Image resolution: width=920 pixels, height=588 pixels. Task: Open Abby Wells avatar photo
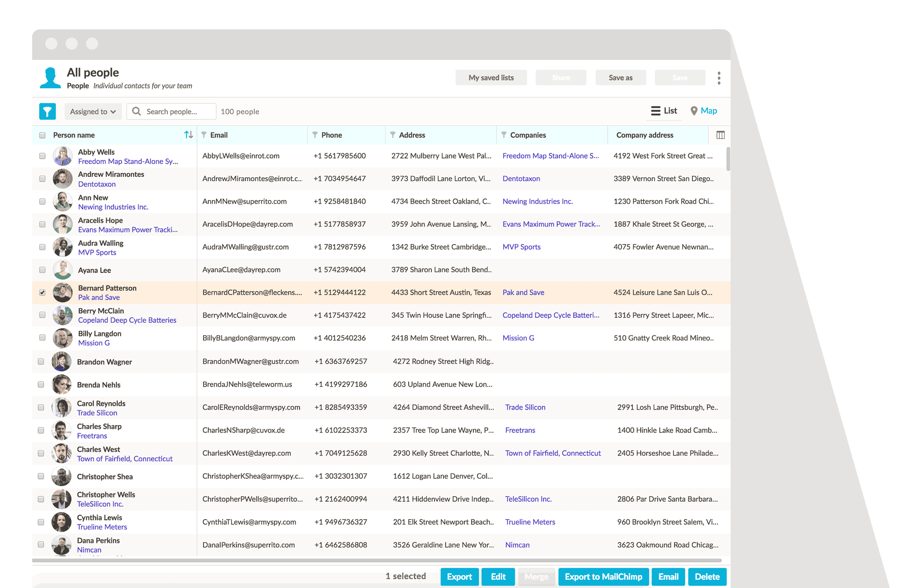(63, 156)
